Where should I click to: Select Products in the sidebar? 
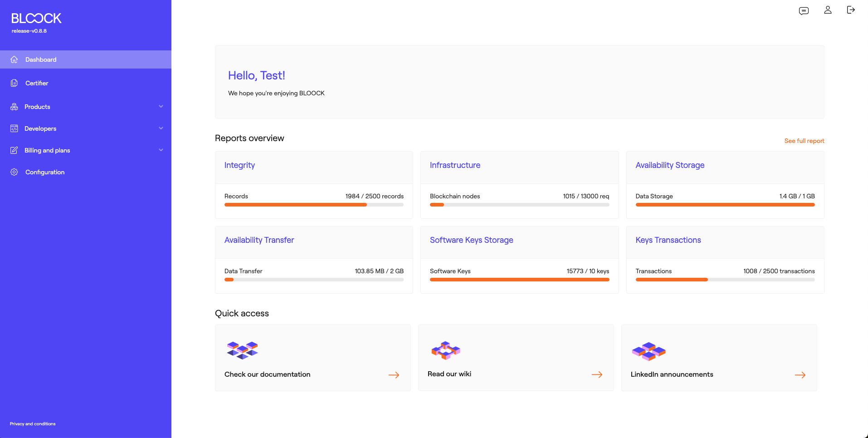(86, 107)
